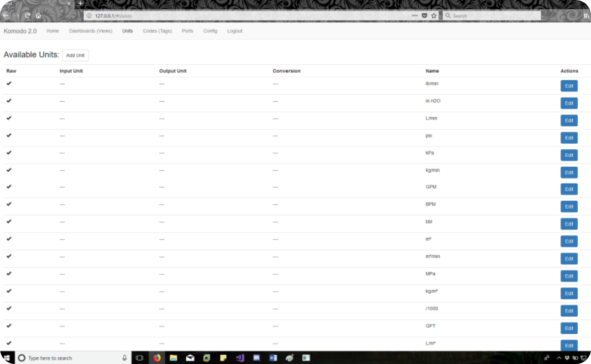Viewport: 591px width, 364px height.
Task: Click the 'Available Units:' heading
Action: coord(31,55)
